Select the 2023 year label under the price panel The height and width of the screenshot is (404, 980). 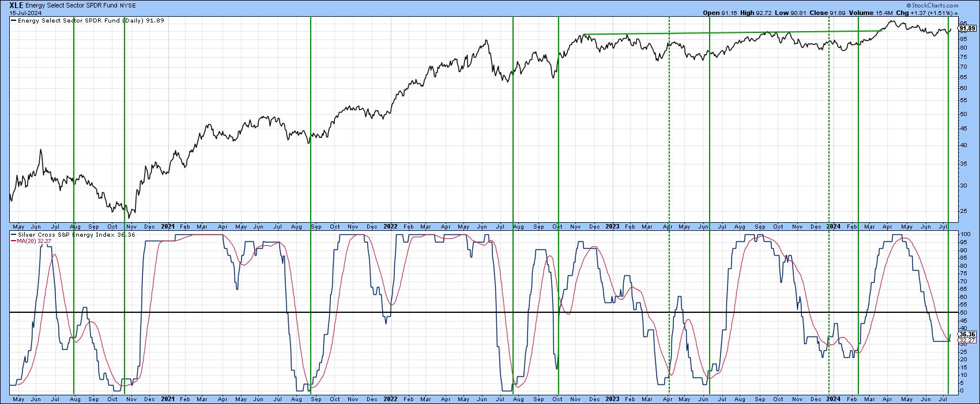pyautogui.click(x=612, y=227)
